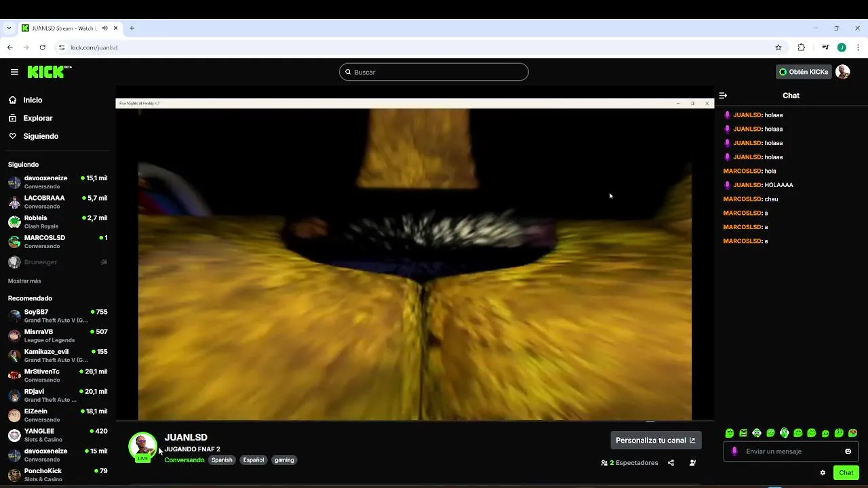Click the LACOBRAAA avatar thumbnail
Viewport: 868px width, 488px height.
[x=14, y=202]
